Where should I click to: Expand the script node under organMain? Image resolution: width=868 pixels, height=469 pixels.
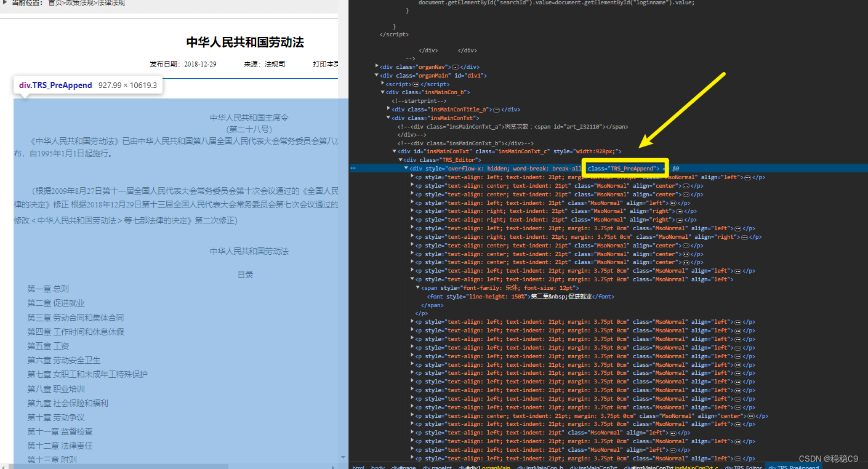point(383,83)
